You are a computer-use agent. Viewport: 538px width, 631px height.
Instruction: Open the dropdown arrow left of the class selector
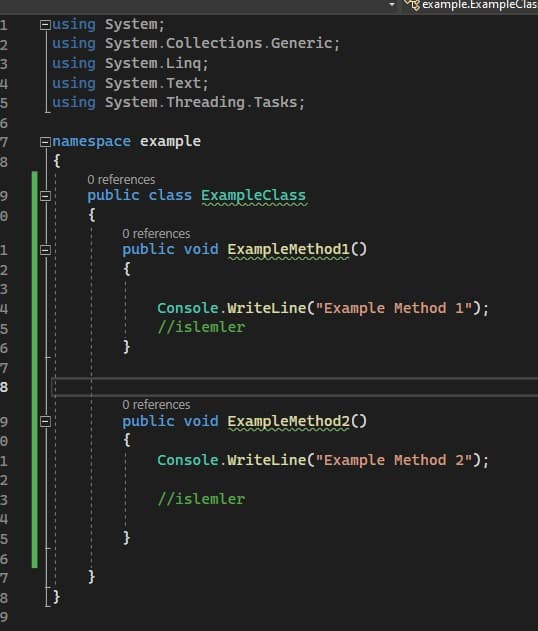point(392,4)
